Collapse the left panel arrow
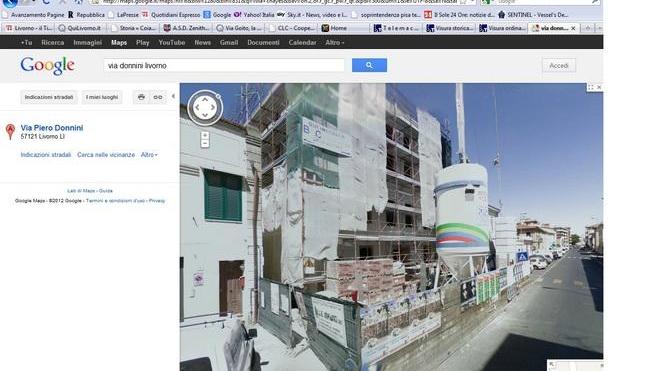 (x=173, y=96)
